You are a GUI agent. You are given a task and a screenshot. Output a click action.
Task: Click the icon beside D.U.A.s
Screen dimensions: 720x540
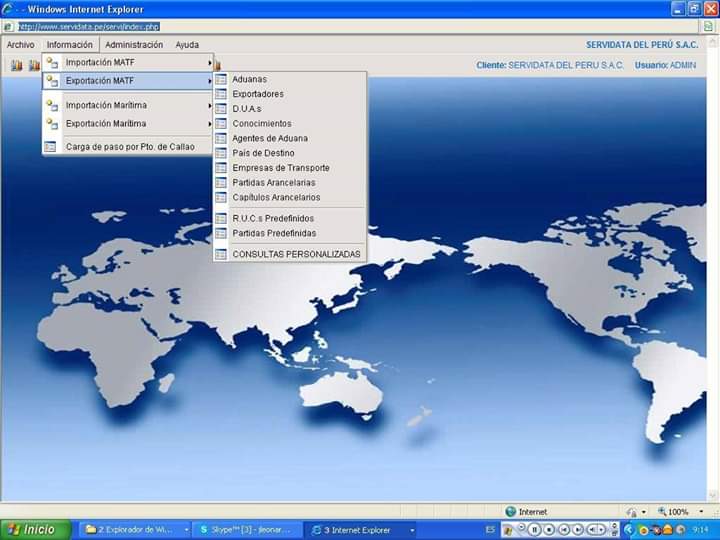click(220, 109)
